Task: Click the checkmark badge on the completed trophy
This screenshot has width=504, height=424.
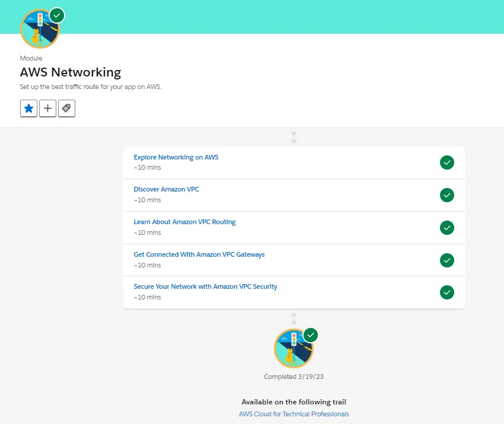Action: click(x=310, y=334)
